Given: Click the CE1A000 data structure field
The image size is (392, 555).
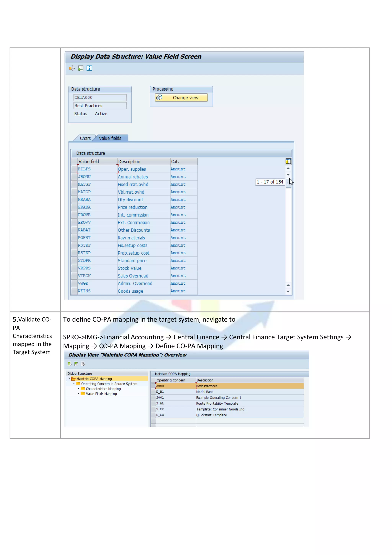Looking at the screenshot, I should pos(100,98).
